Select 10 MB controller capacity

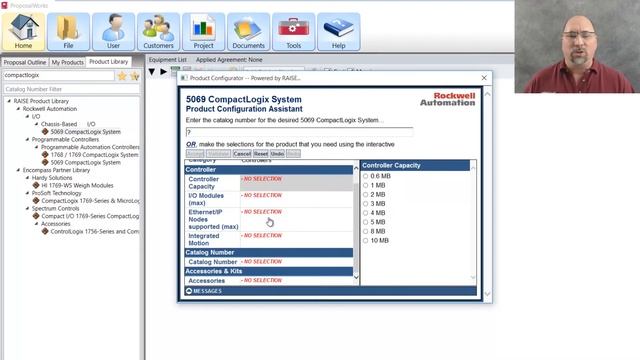point(365,240)
